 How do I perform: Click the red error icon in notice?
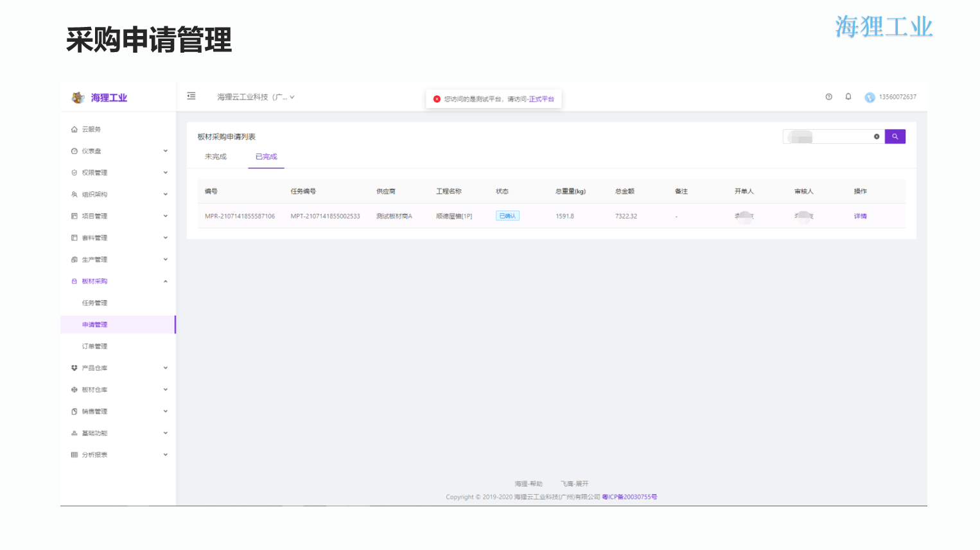437,99
